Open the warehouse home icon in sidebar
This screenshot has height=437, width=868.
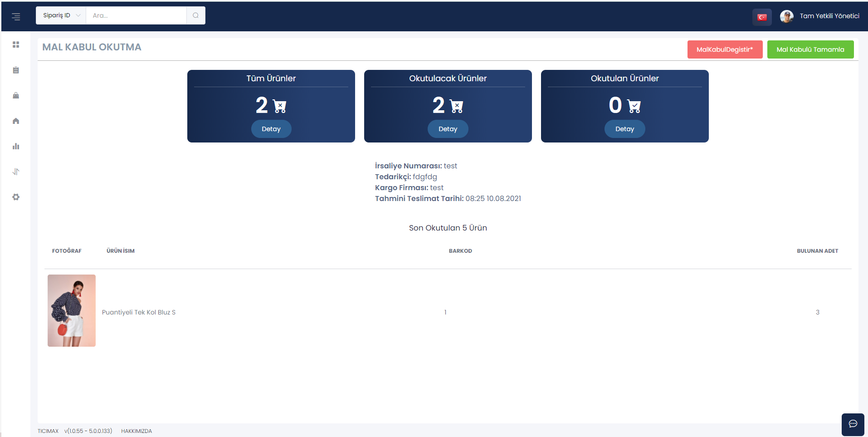[x=16, y=121]
